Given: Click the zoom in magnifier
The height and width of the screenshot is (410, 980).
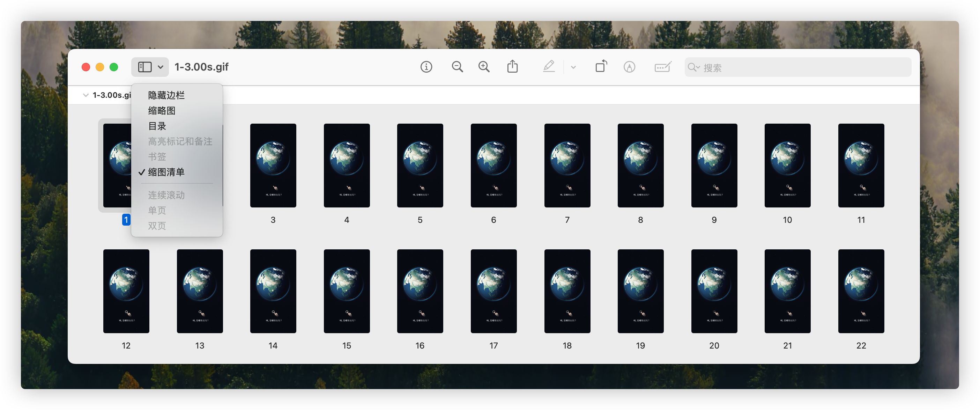Looking at the screenshot, I should pyautogui.click(x=484, y=67).
